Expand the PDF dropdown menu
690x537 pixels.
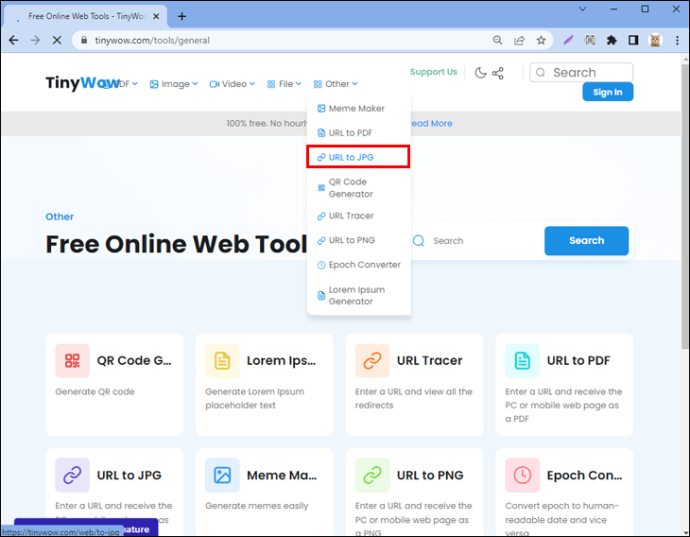point(123,84)
